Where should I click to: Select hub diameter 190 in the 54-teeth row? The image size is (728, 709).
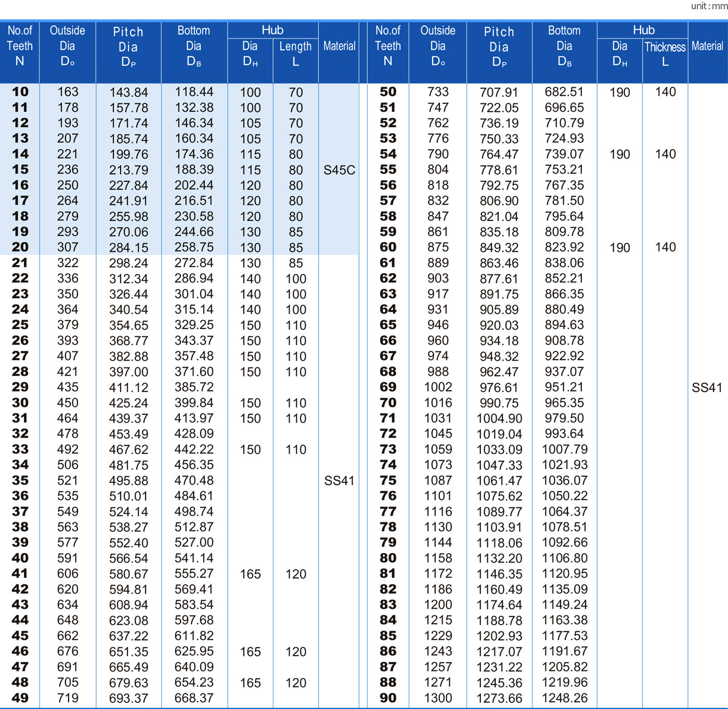[x=620, y=154]
